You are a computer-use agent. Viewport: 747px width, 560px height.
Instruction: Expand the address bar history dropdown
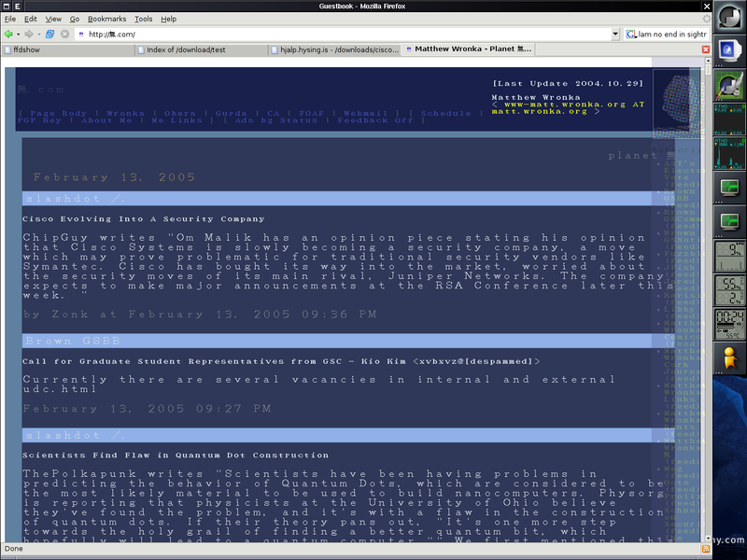pyautogui.click(x=615, y=35)
